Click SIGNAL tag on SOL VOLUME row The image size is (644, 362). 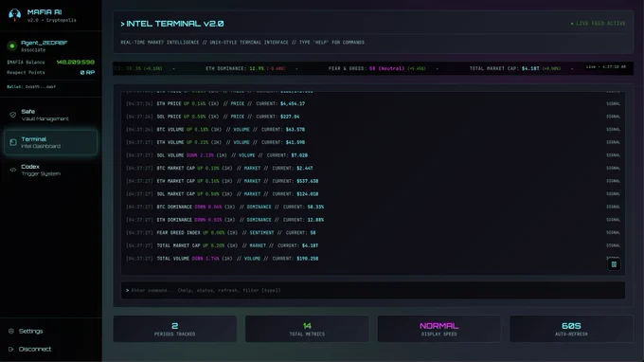(x=613, y=155)
